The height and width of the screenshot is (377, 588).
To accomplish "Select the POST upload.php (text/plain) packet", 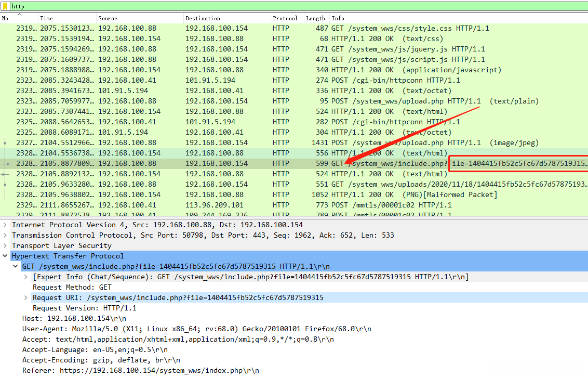I will (294, 101).
